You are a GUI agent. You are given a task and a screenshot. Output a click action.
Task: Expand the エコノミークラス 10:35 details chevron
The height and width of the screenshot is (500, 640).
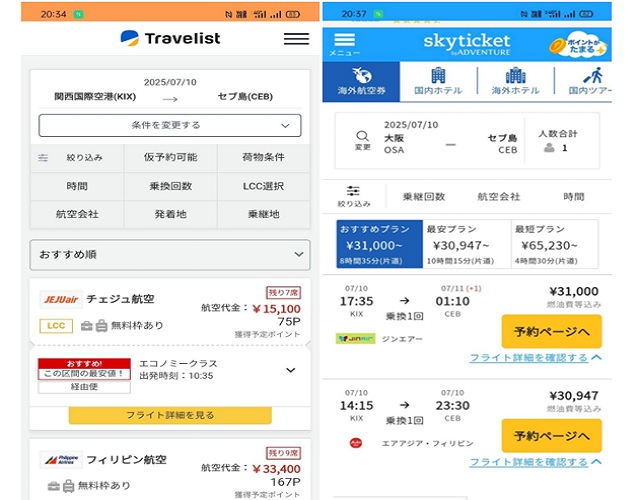(291, 370)
